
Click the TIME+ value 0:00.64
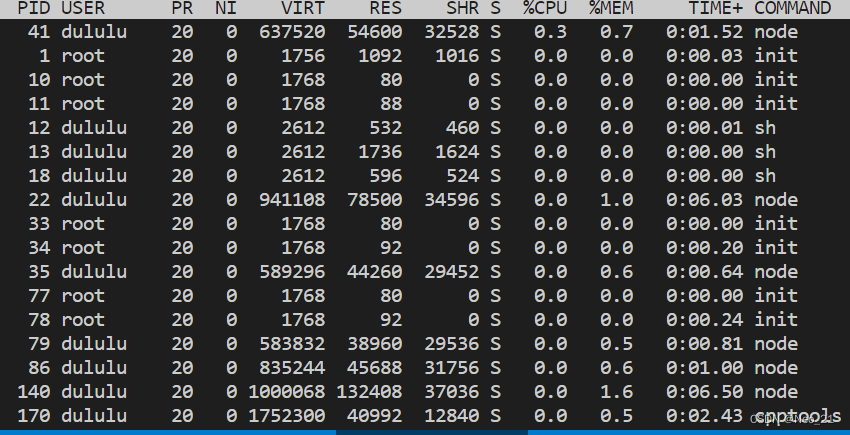click(x=704, y=271)
